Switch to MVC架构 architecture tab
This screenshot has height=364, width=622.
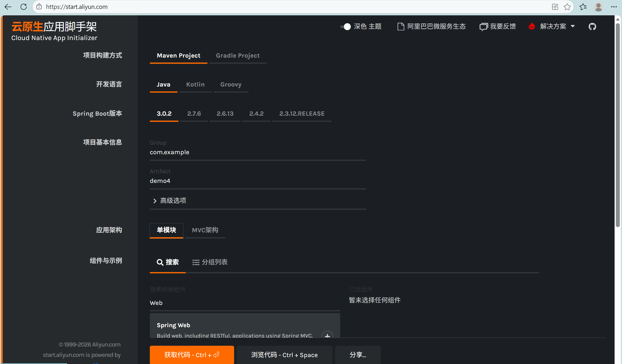pyautogui.click(x=205, y=230)
